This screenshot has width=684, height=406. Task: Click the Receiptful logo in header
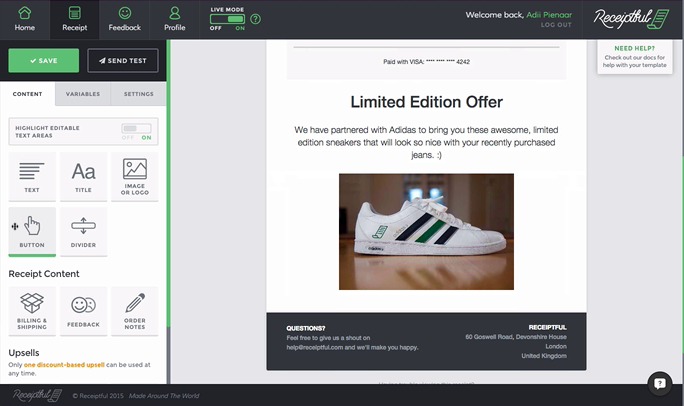pos(631,19)
